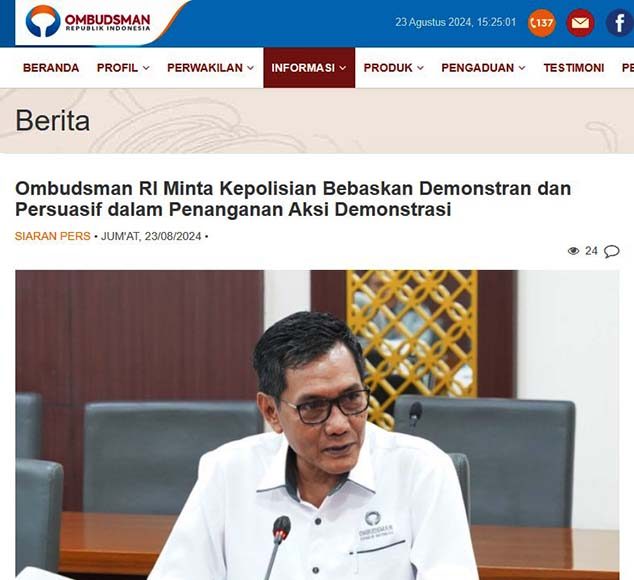
Task: Click the 137 call center icon
Action: point(541,23)
